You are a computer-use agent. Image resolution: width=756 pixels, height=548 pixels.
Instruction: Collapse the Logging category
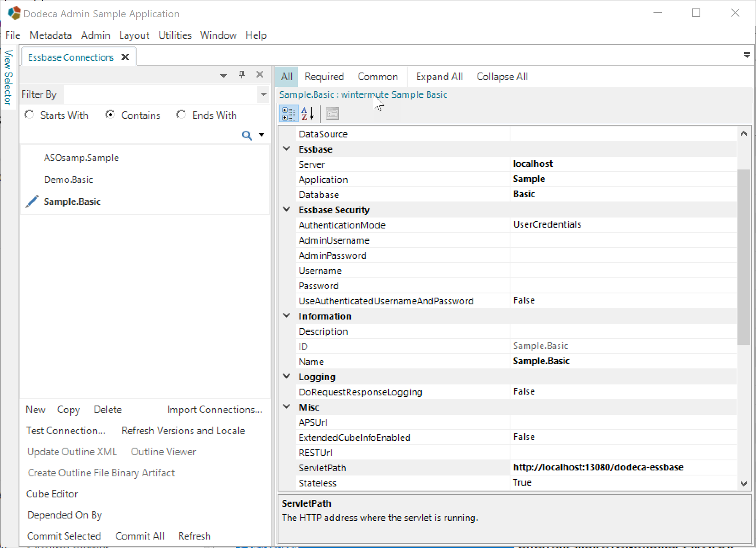click(x=286, y=376)
